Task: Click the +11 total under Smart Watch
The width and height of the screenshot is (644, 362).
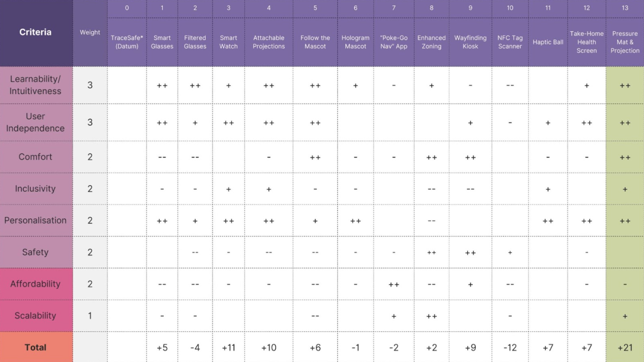Action: [228, 347]
